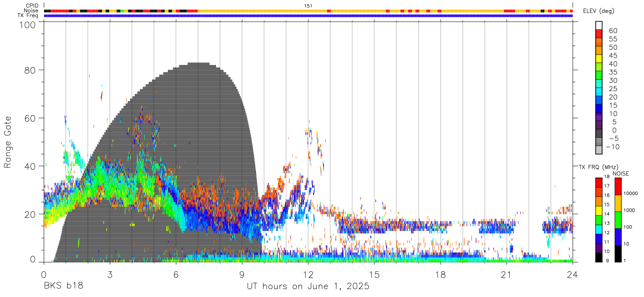
Task: Select the UT hours on June 1, 2025 title
Action: pyautogui.click(x=308, y=287)
